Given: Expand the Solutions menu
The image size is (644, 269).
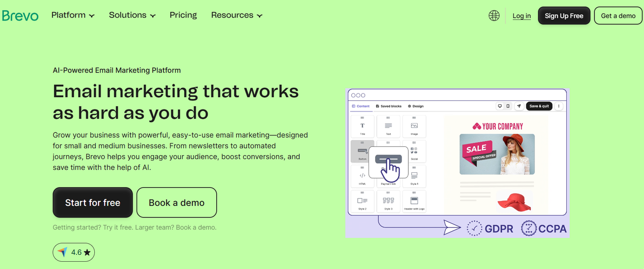Looking at the screenshot, I should tap(132, 15).
